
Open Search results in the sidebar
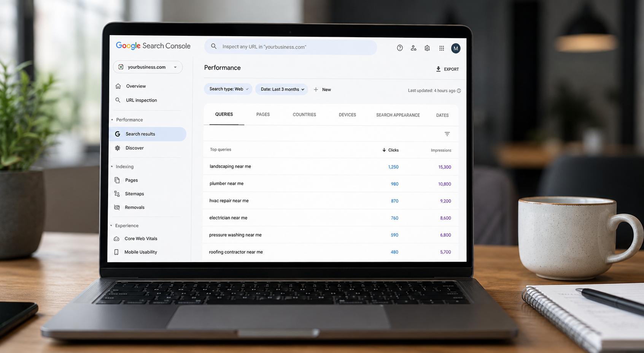[x=148, y=134]
